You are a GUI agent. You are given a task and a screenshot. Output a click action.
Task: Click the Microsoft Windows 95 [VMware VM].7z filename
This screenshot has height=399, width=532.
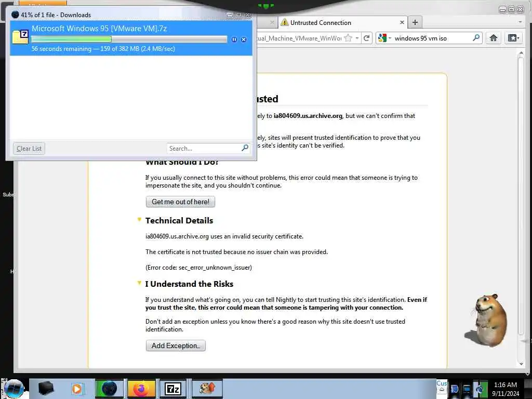99,29
